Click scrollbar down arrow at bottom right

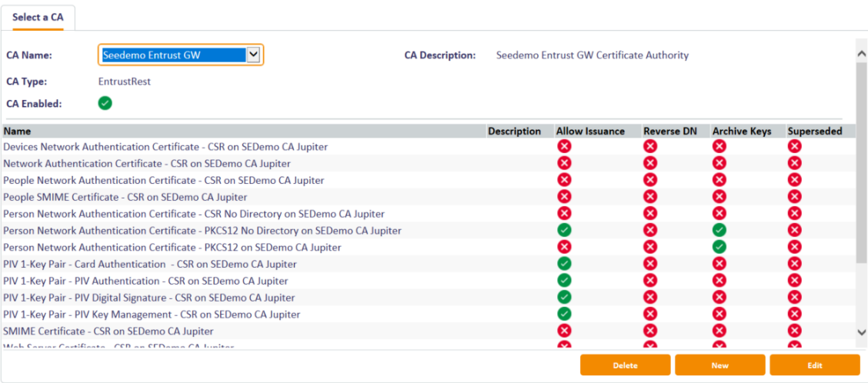pos(861,331)
